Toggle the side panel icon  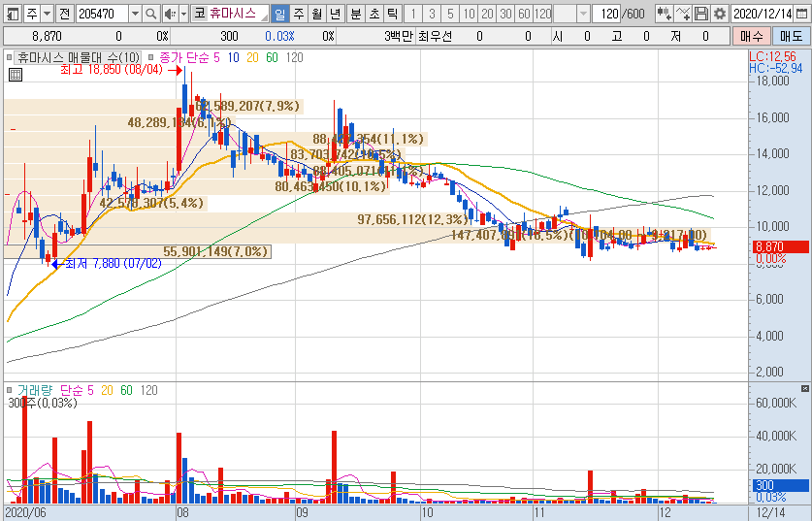13,14
